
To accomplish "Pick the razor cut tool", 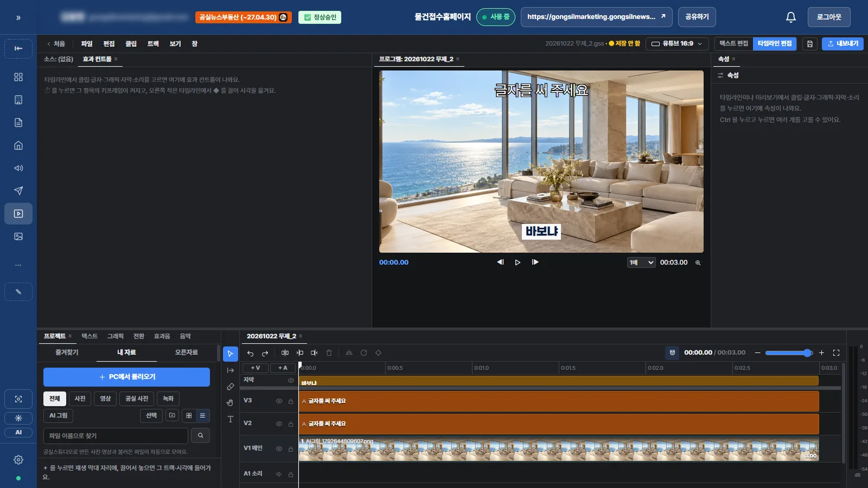I will point(231,387).
